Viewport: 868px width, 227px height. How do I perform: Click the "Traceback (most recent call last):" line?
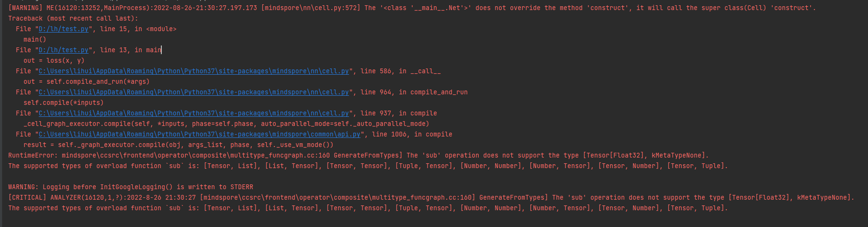[73, 19]
